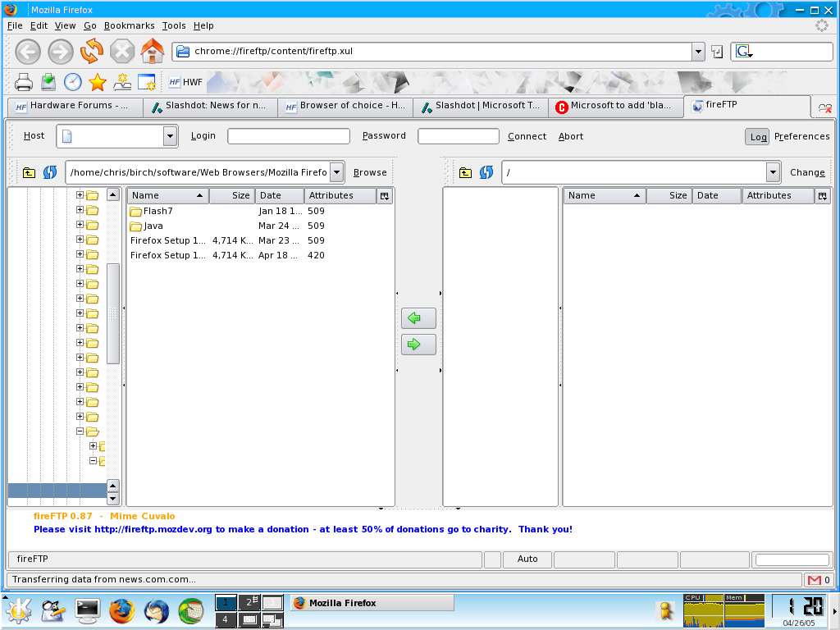Click the green right-arrow upload button
The height and width of the screenshot is (630, 840).
[418, 345]
